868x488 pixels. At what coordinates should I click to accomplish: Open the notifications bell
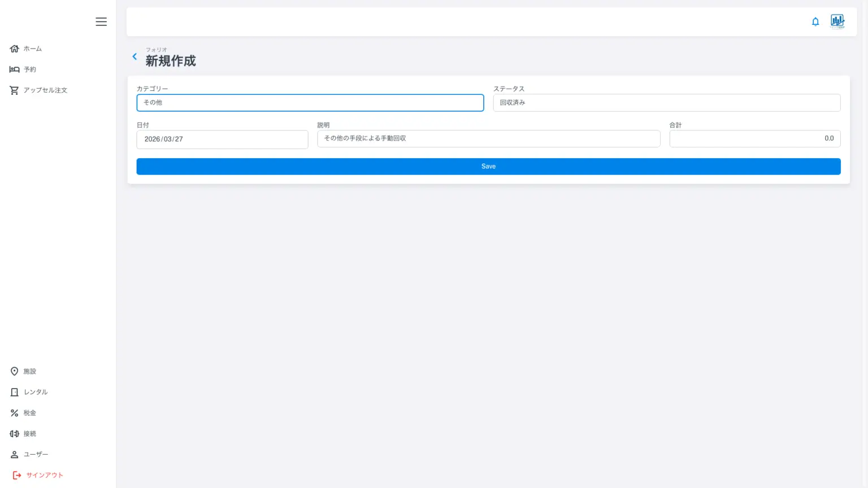(x=815, y=21)
